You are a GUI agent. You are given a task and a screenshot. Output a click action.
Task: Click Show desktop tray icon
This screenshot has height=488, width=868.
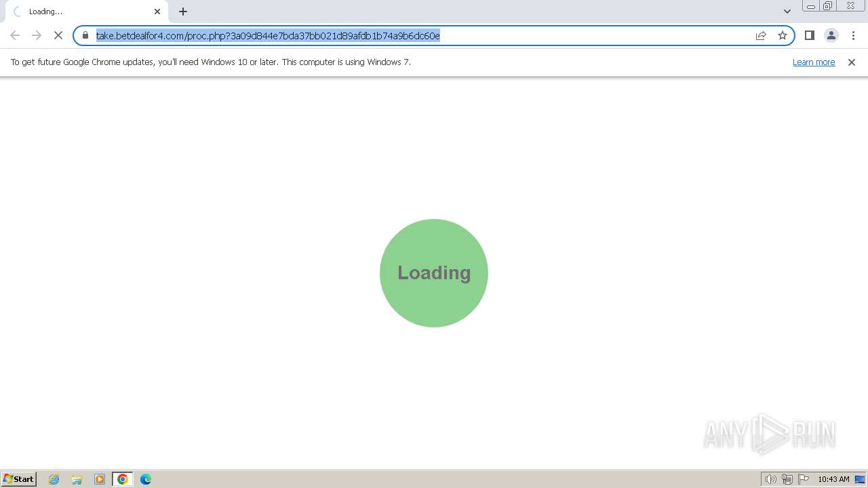pyautogui.click(x=860, y=479)
